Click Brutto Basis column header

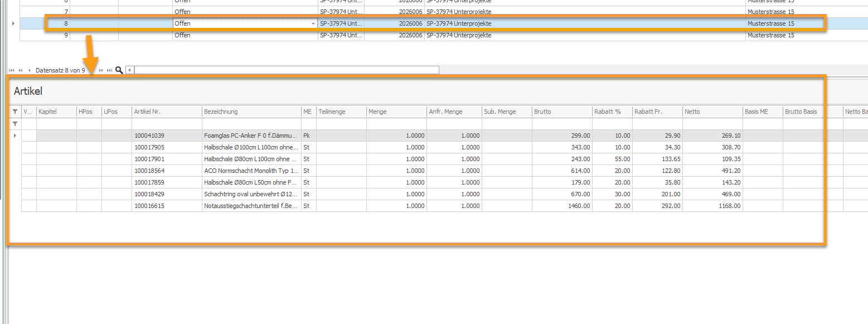click(x=813, y=112)
